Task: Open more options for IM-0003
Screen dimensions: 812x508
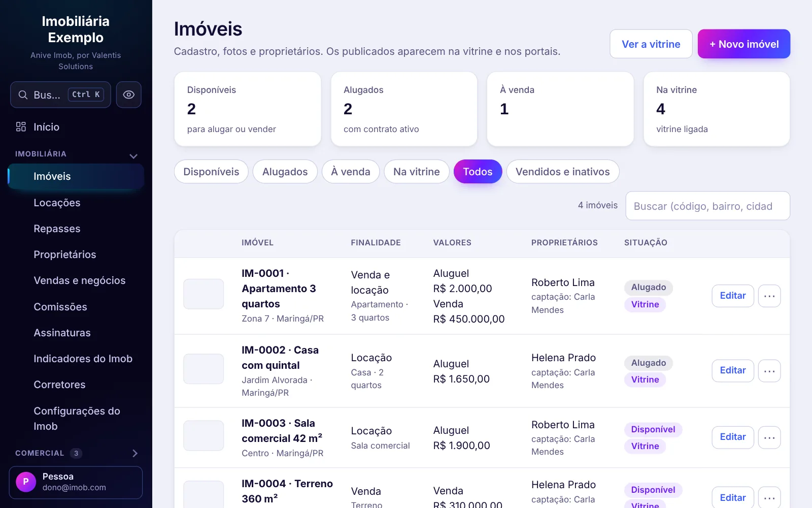Action: [769, 437]
